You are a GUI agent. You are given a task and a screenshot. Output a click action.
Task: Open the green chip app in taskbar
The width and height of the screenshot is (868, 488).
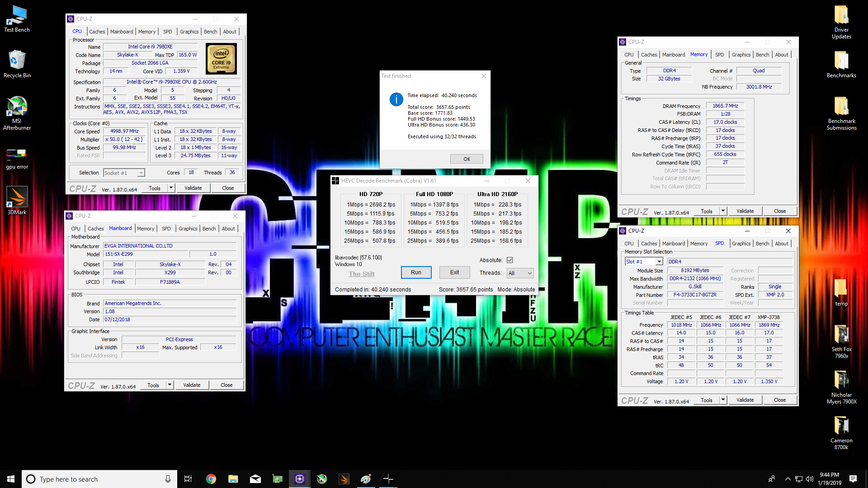277,479
